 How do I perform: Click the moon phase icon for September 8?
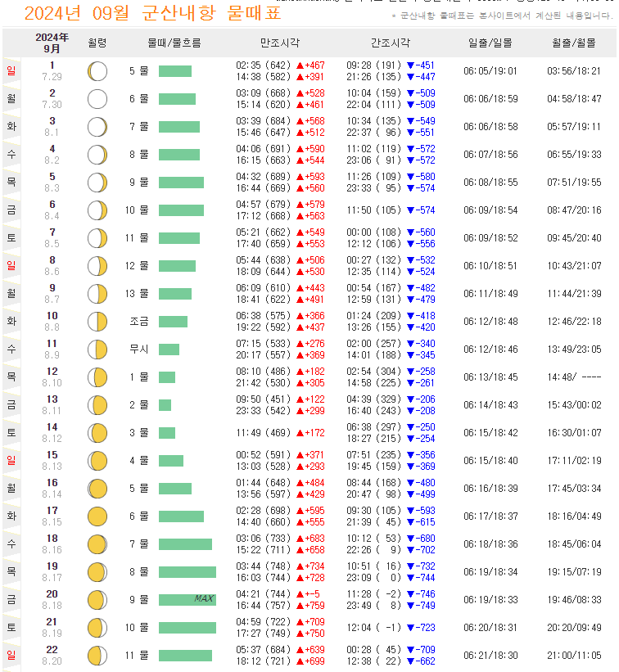click(x=97, y=266)
